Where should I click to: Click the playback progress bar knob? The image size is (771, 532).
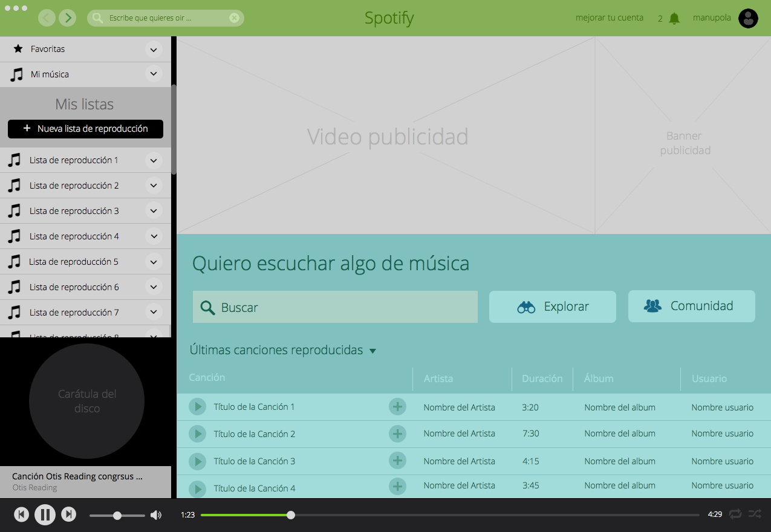click(x=291, y=515)
